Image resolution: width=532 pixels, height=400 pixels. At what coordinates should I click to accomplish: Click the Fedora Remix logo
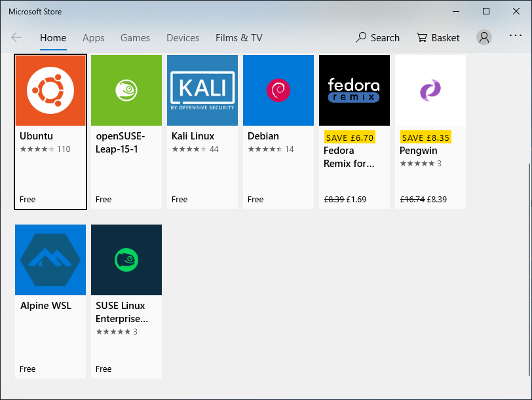[354, 90]
